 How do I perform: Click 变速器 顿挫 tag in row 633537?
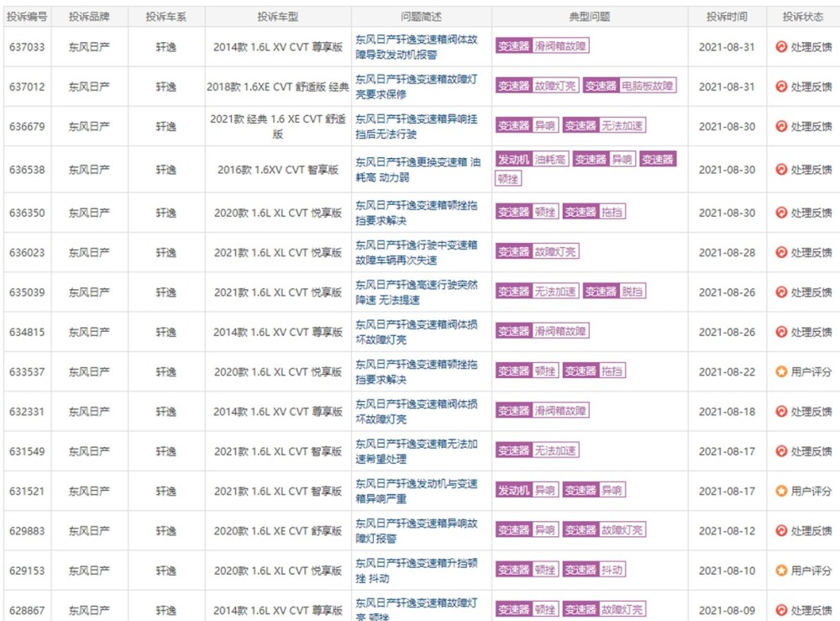coord(527,371)
